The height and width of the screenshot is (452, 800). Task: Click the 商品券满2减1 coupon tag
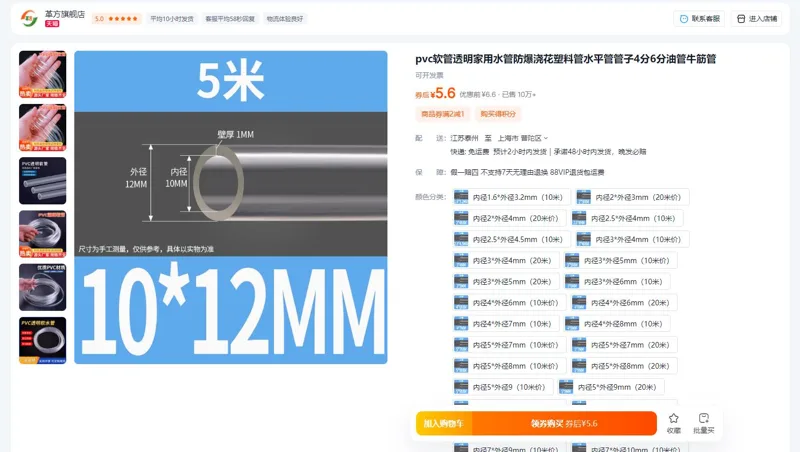442,114
